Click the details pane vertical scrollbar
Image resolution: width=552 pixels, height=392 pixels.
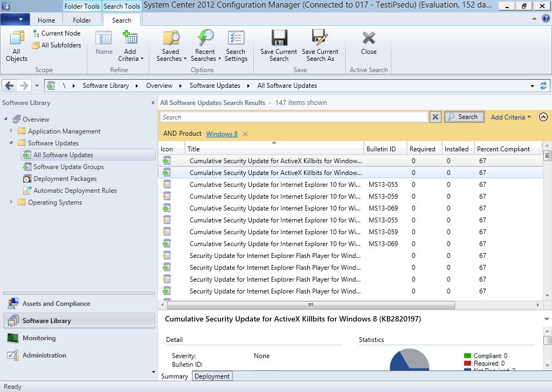coord(547,340)
